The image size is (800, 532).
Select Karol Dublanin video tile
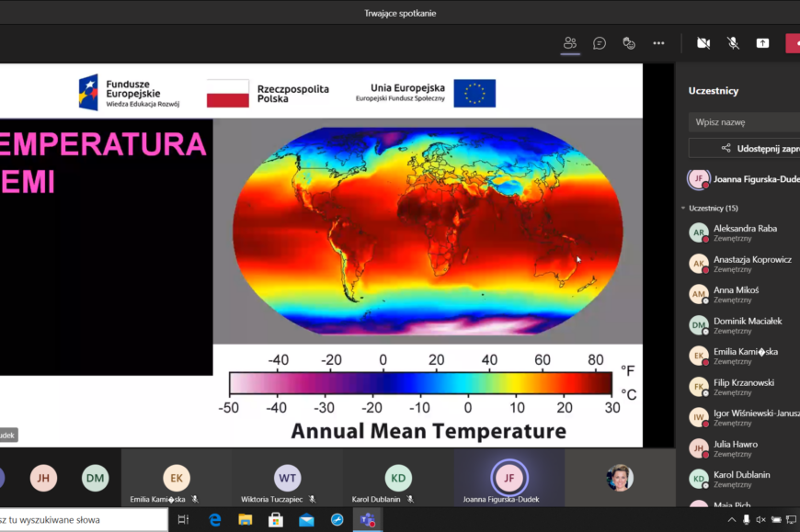pos(398,478)
